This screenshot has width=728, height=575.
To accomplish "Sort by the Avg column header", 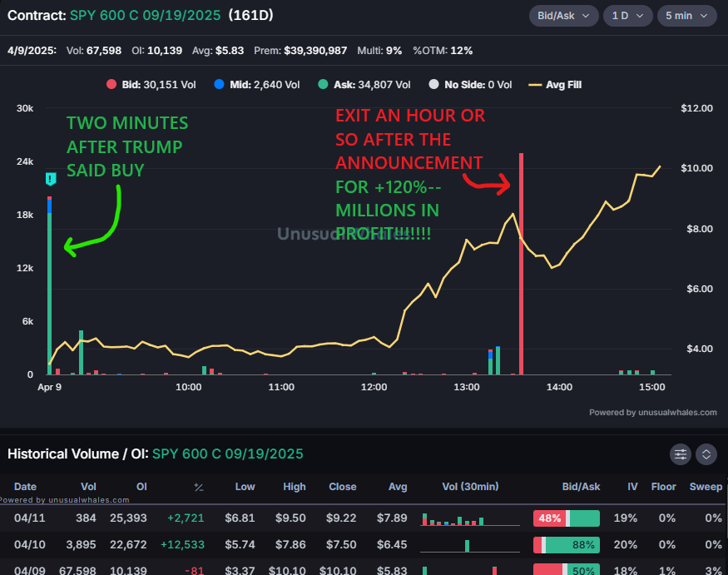I will point(398,487).
